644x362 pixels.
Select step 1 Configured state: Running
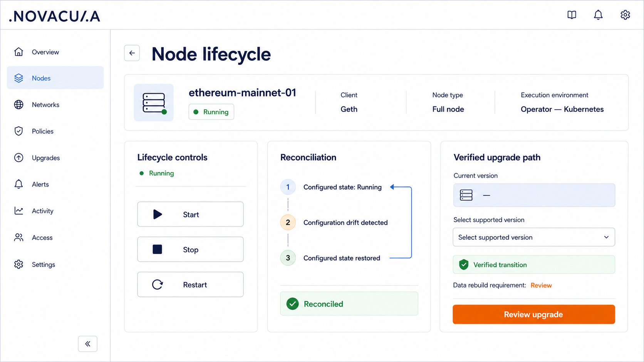[331, 187]
